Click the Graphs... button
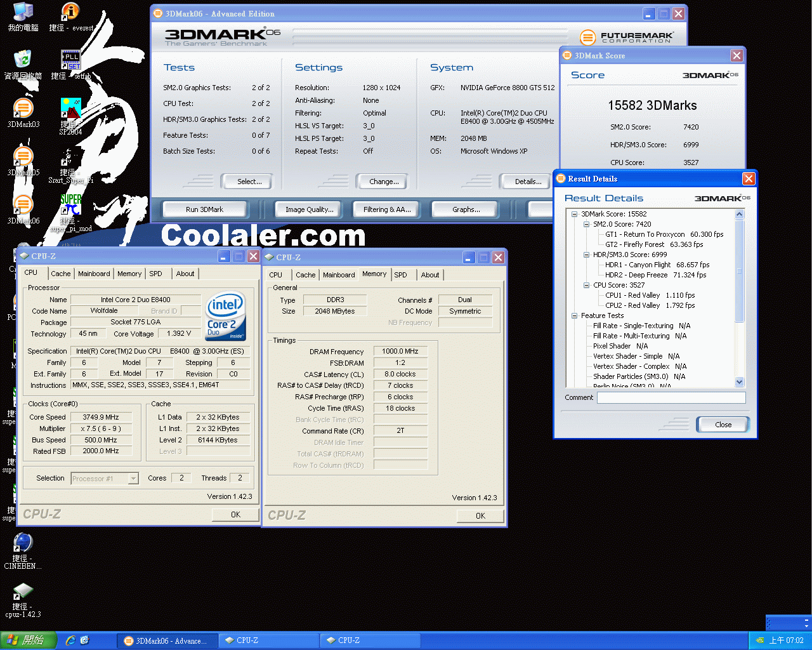 pos(466,209)
